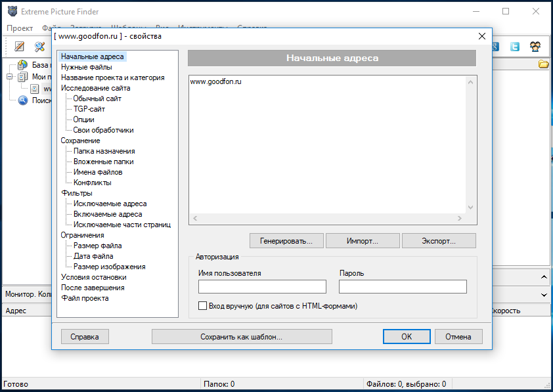Click the www.goodfon.ru address line
The width and height of the screenshot is (553, 392).
(216, 81)
